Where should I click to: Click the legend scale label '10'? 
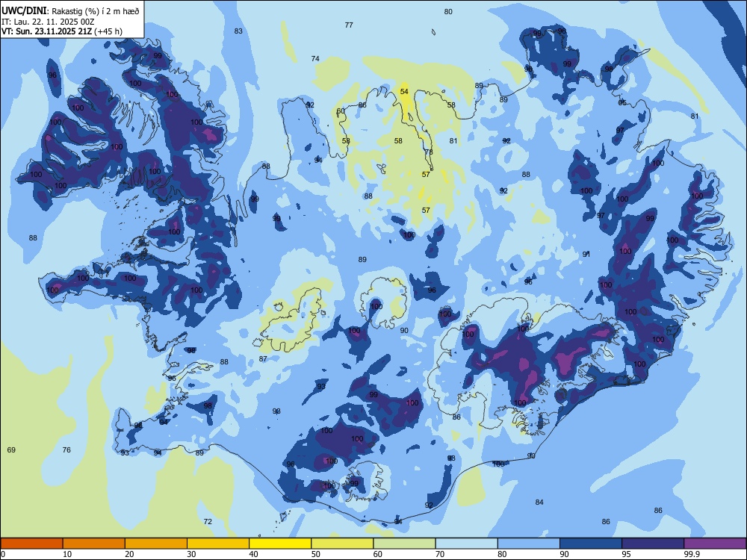[x=67, y=554]
